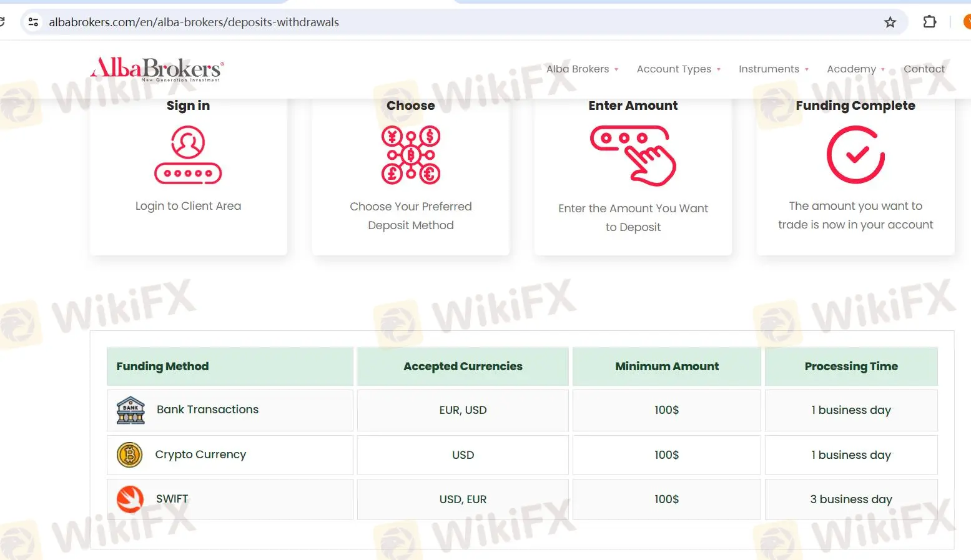Open the browser extensions puzzle icon
This screenshot has height=560, width=971.
click(929, 22)
